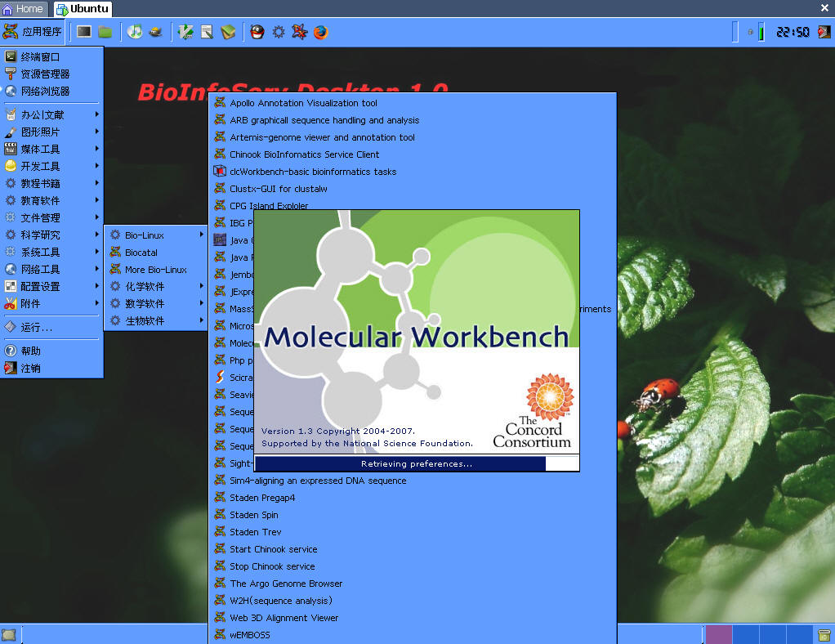
Task: Open the text editor notepad-and-pen icon
Action: pyautogui.click(x=207, y=32)
